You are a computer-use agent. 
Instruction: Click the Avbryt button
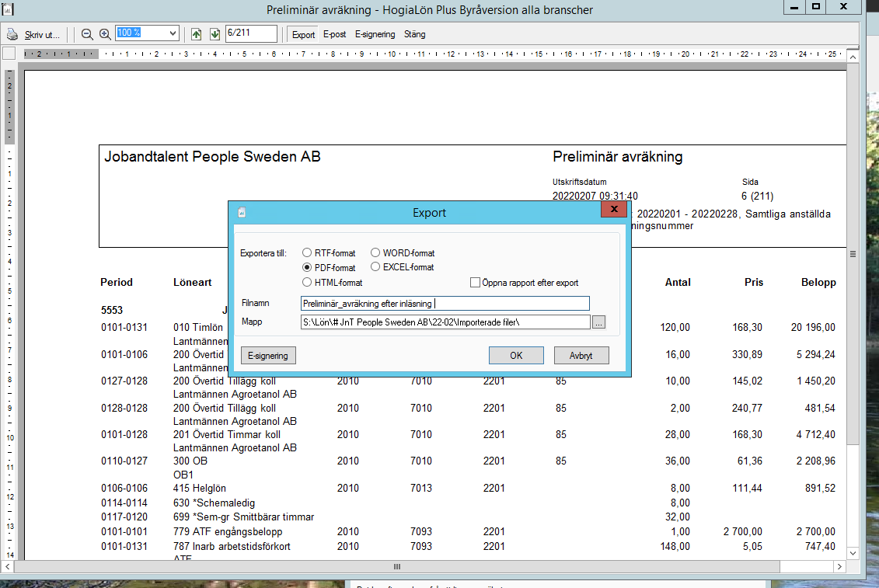point(581,355)
